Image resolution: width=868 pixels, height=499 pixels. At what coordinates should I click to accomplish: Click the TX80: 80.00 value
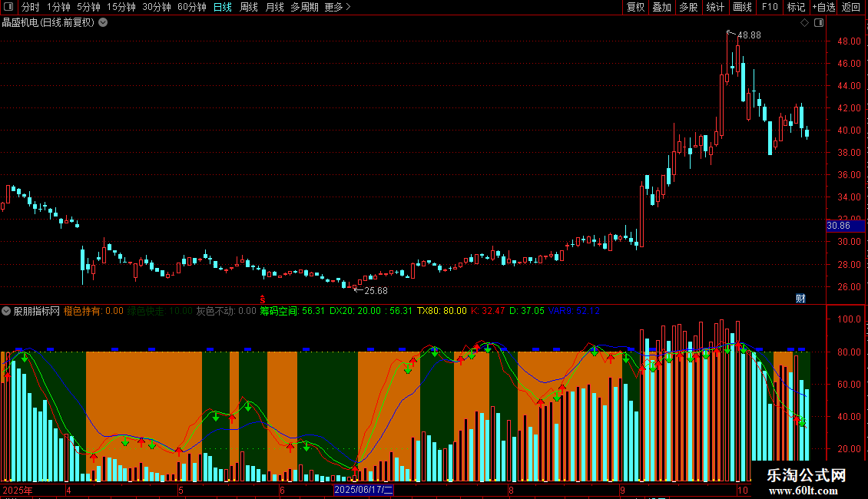click(442, 311)
